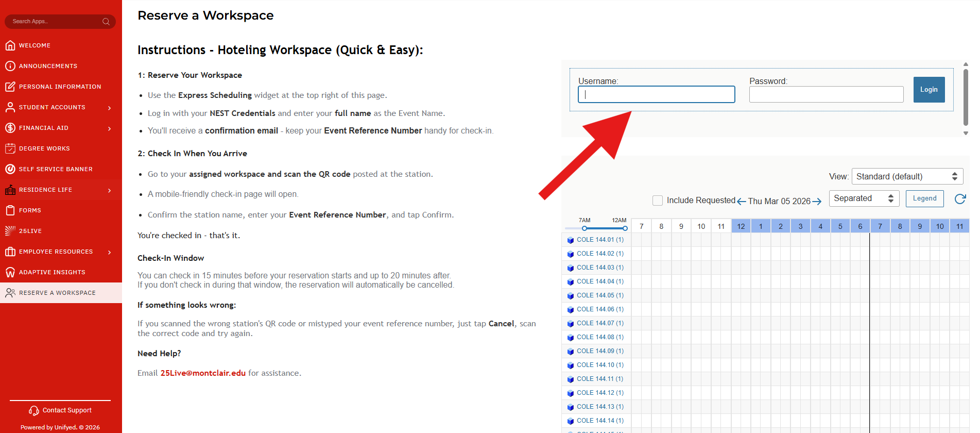Viewport: 980px width, 433px height.
Task: Click the Welcome home icon
Action: (10, 45)
